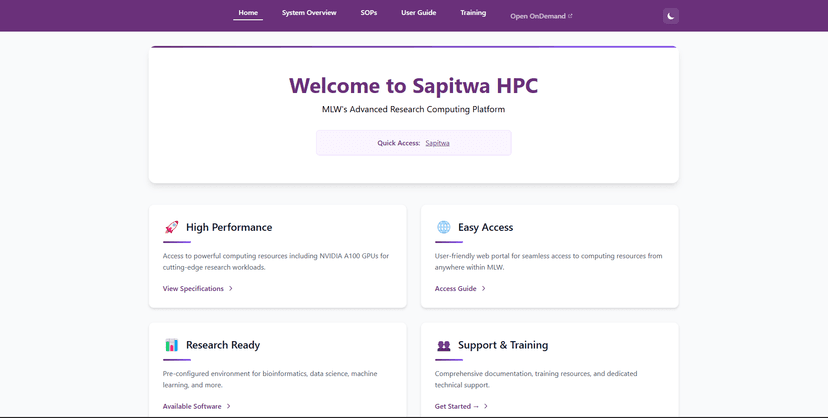Screen dimensions: 828x418
Task: Click the Welcome to Sapitwa HPC heading
Action: (413, 86)
